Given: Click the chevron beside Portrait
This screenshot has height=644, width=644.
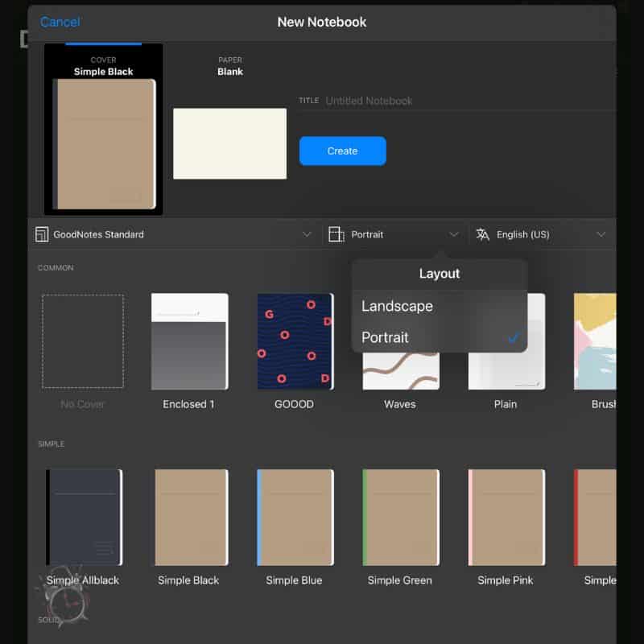Looking at the screenshot, I should tap(453, 234).
